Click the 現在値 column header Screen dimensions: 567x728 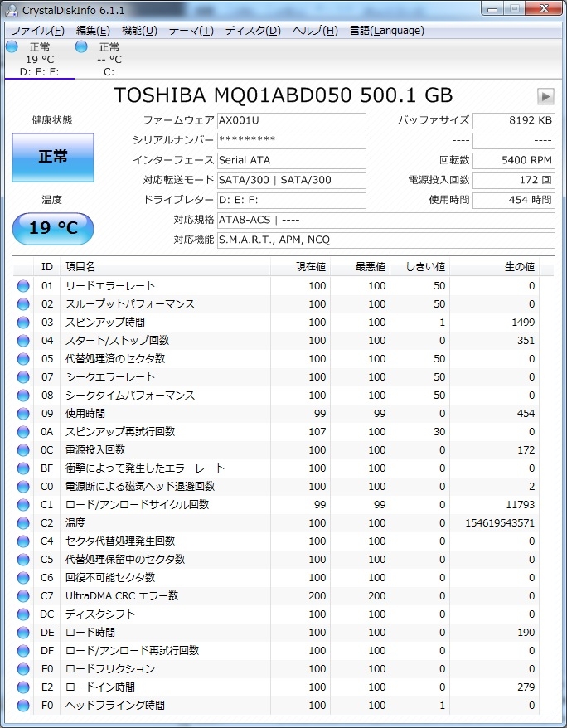(x=300, y=267)
